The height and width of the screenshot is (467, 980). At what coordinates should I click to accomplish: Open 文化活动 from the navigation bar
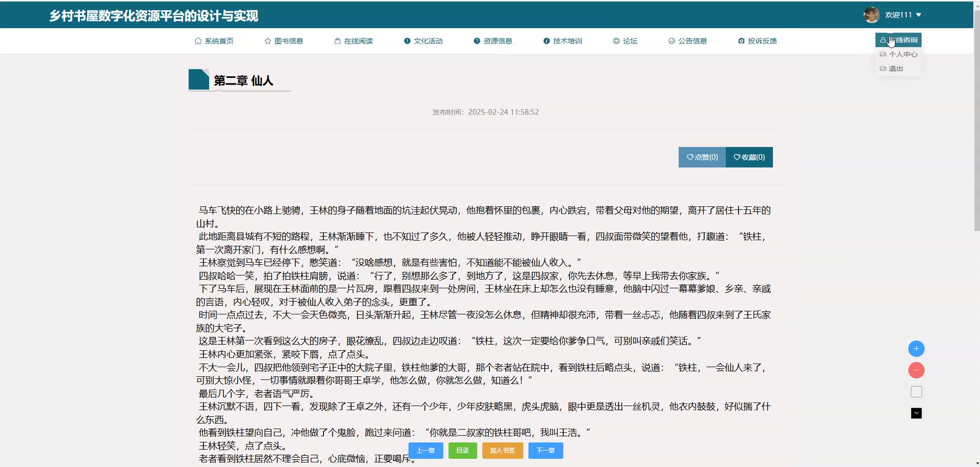[x=423, y=41]
